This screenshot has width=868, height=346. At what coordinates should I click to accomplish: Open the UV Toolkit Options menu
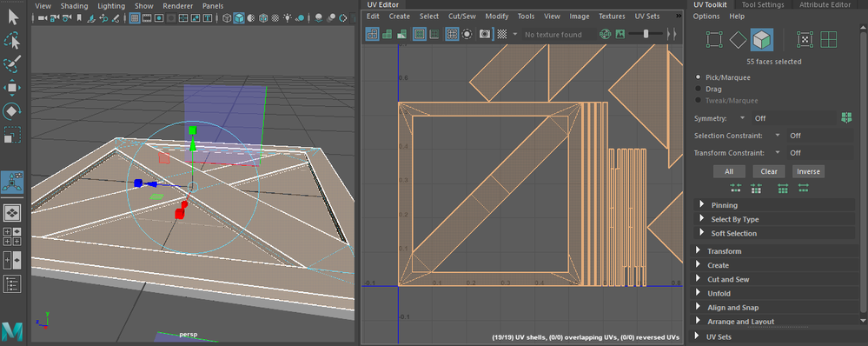coord(706,16)
